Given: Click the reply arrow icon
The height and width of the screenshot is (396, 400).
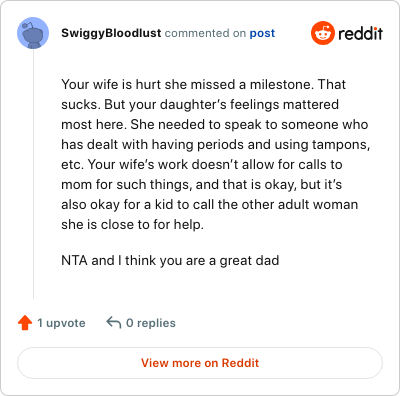Looking at the screenshot, I should click(113, 323).
